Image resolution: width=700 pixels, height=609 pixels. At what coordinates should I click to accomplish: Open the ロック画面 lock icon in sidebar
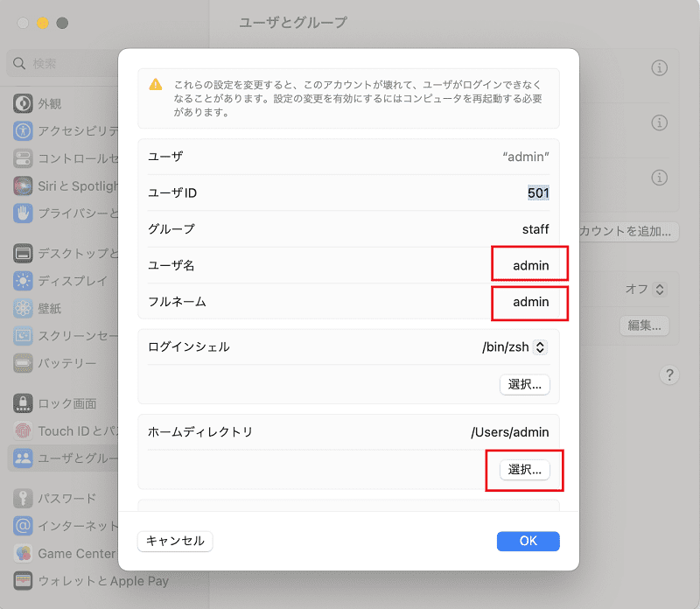click(x=23, y=403)
